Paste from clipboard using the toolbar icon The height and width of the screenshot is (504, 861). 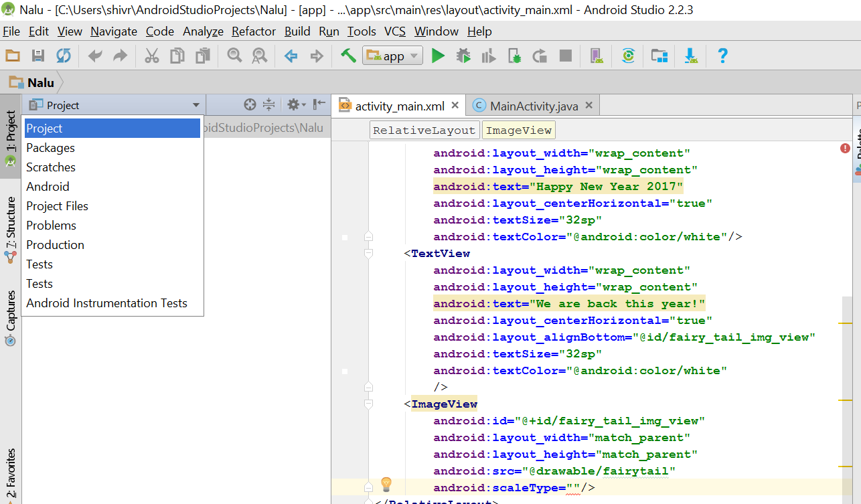click(x=203, y=56)
